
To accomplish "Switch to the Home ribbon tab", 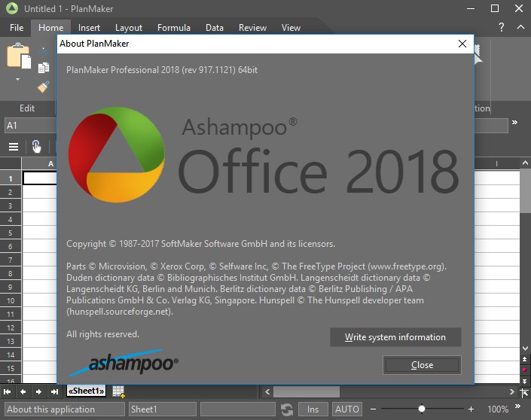I will click(x=50, y=28).
